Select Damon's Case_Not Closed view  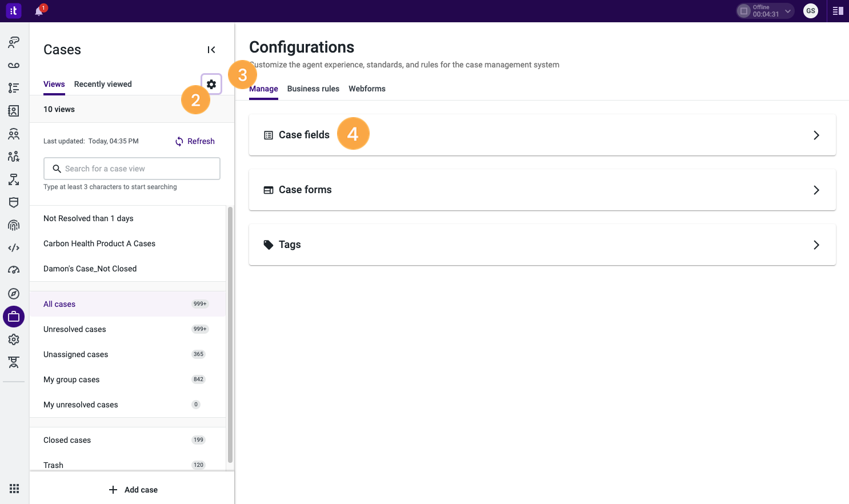tap(128, 269)
